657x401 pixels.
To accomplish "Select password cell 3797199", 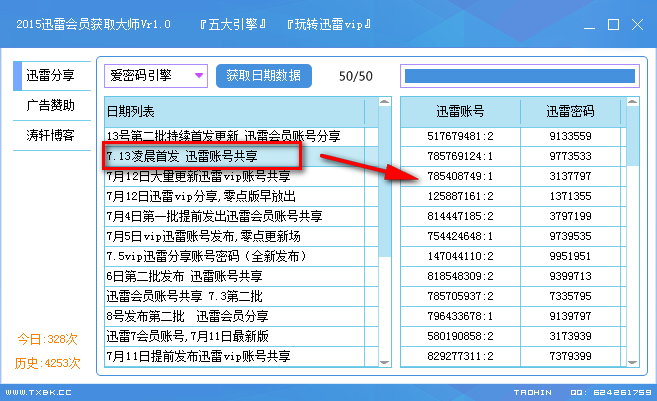I will pos(570,216).
